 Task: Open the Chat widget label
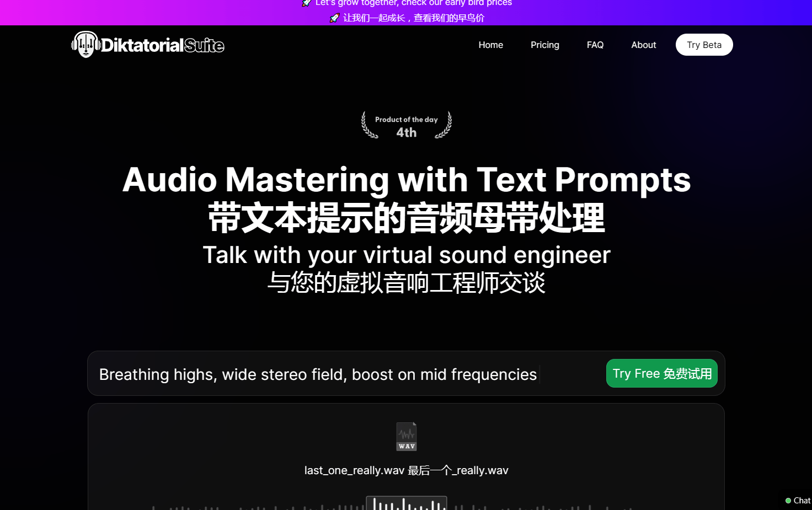802,501
